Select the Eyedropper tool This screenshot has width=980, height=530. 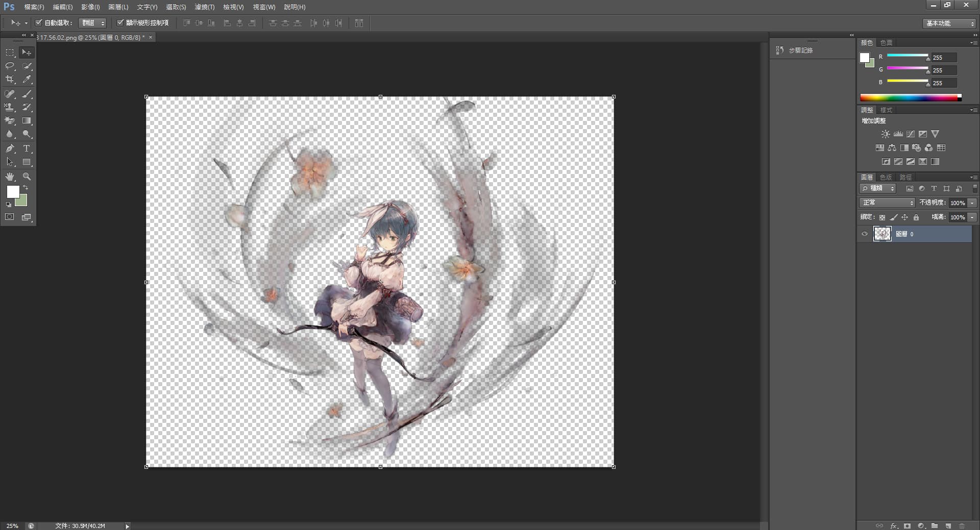pos(27,80)
